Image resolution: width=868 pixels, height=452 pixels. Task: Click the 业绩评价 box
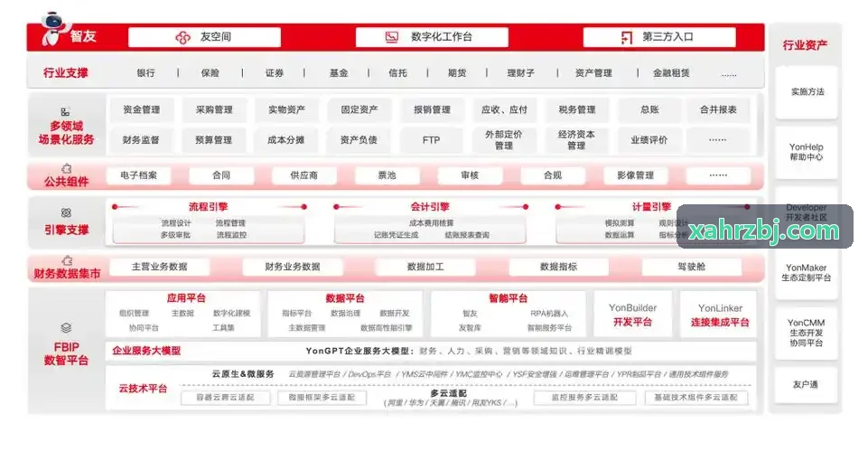click(x=649, y=140)
